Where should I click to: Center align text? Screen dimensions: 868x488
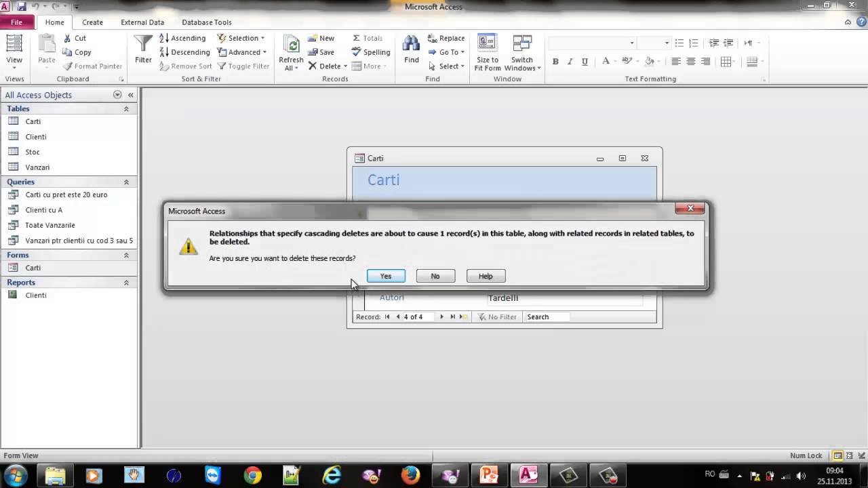(x=691, y=62)
